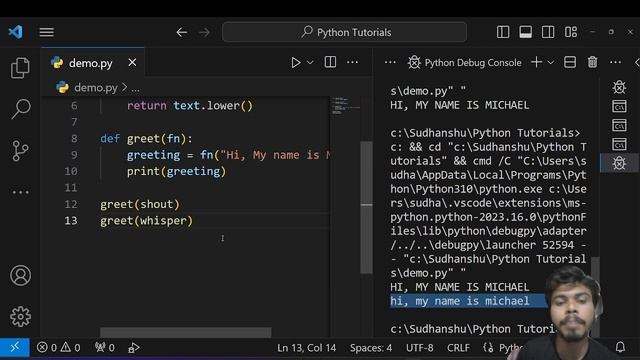
Task: Click on code line greet(shout)
Action: [140, 204]
